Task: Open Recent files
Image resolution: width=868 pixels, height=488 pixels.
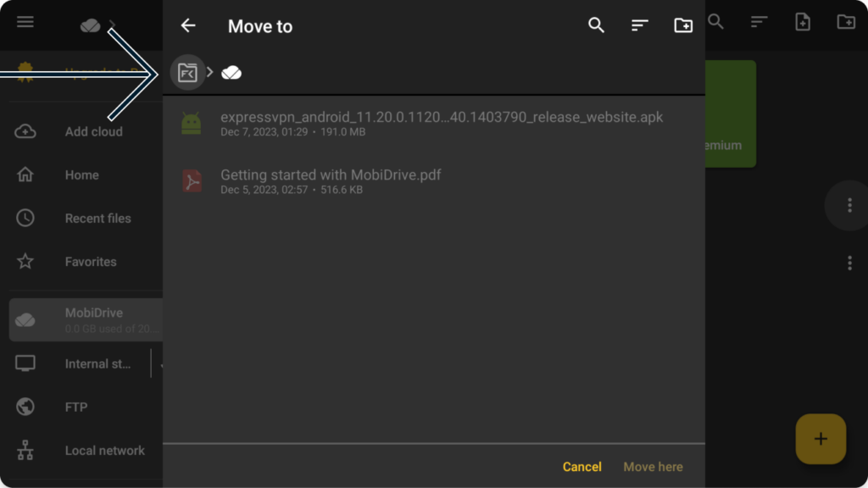Action: 86,219
